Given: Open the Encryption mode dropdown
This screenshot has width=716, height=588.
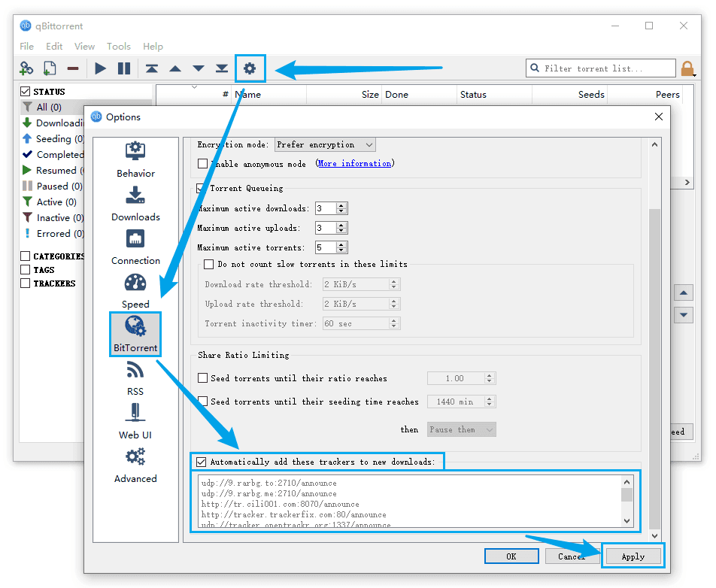Looking at the screenshot, I should [325, 144].
